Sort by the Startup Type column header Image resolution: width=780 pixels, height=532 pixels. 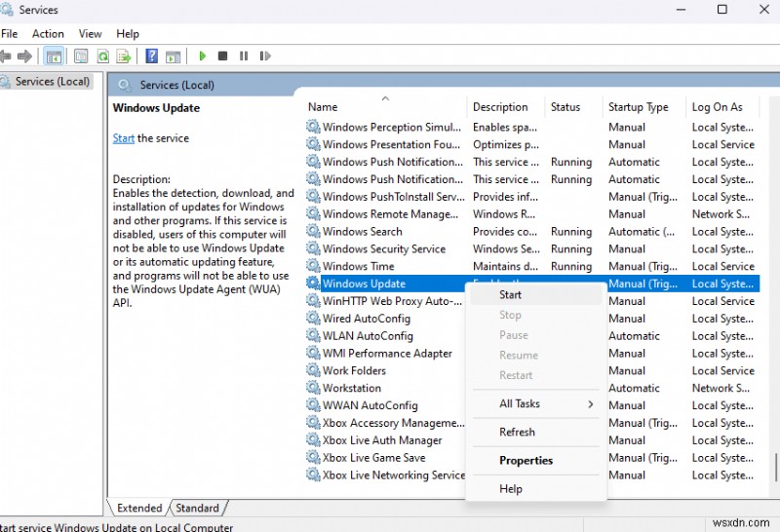click(x=643, y=107)
